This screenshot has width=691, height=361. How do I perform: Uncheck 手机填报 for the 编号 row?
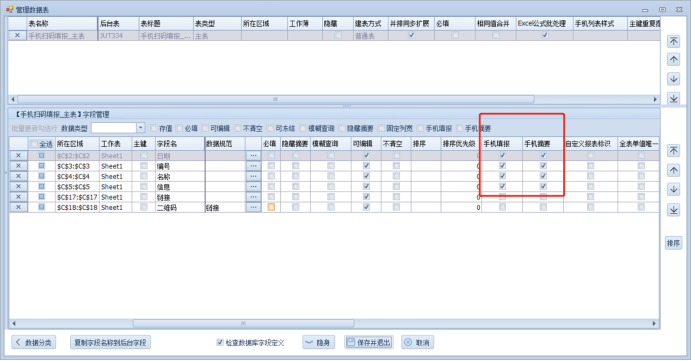click(502, 166)
